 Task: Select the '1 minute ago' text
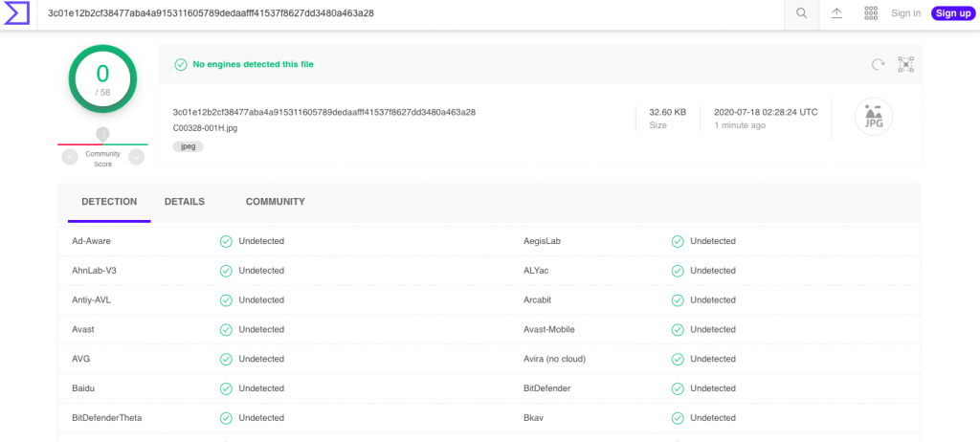[x=740, y=125]
